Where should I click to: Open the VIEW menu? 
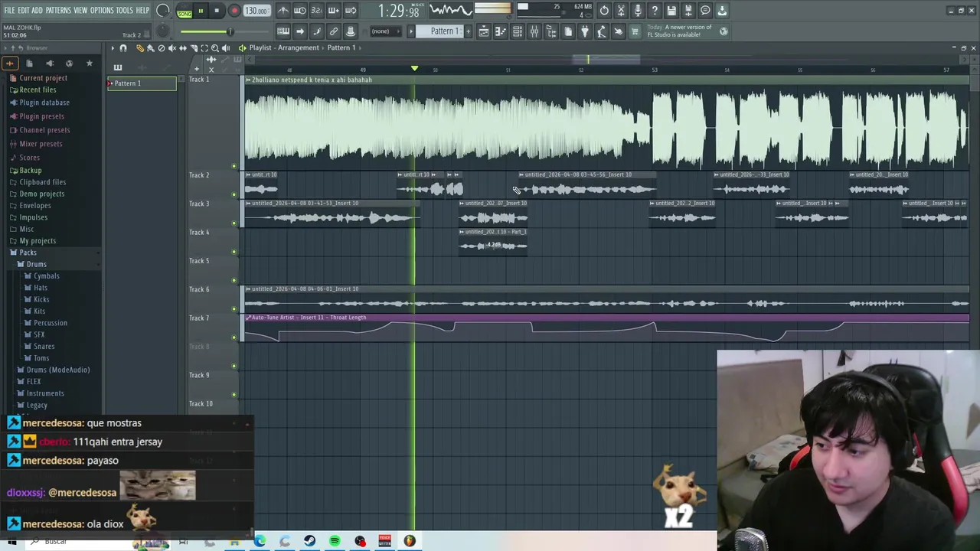coord(80,11)
